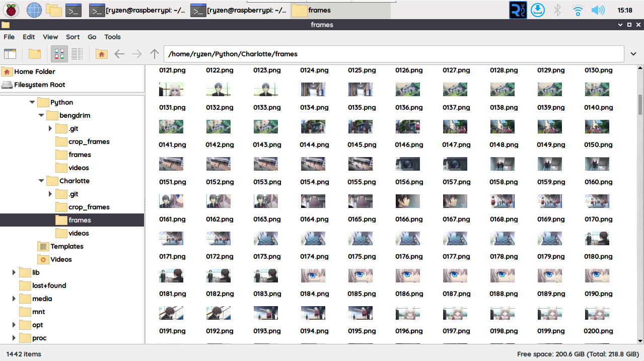644x361 pixels.
Task: Open the Bluetooth tray icon
Action: (557, 10)
